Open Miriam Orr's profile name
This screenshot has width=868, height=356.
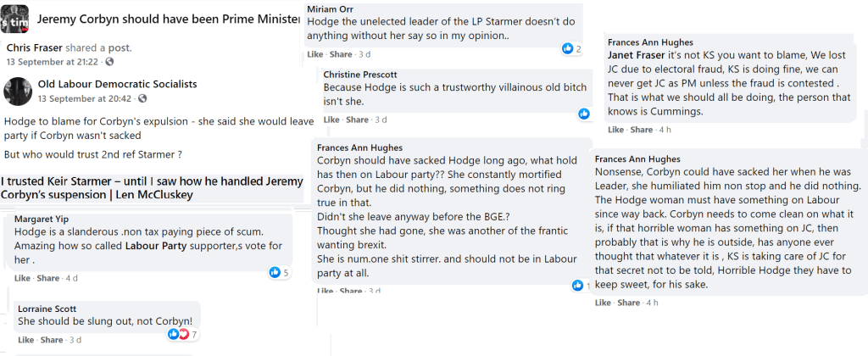tap(331, 8)
